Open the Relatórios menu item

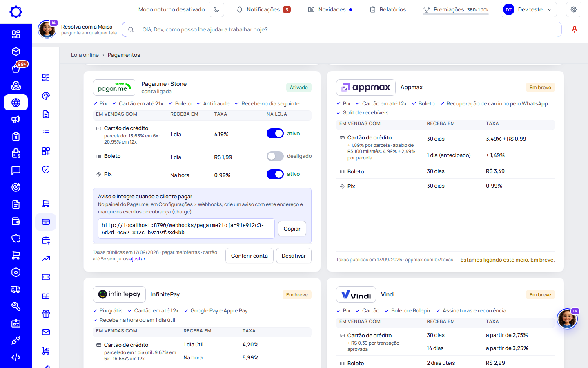(388, 9)
